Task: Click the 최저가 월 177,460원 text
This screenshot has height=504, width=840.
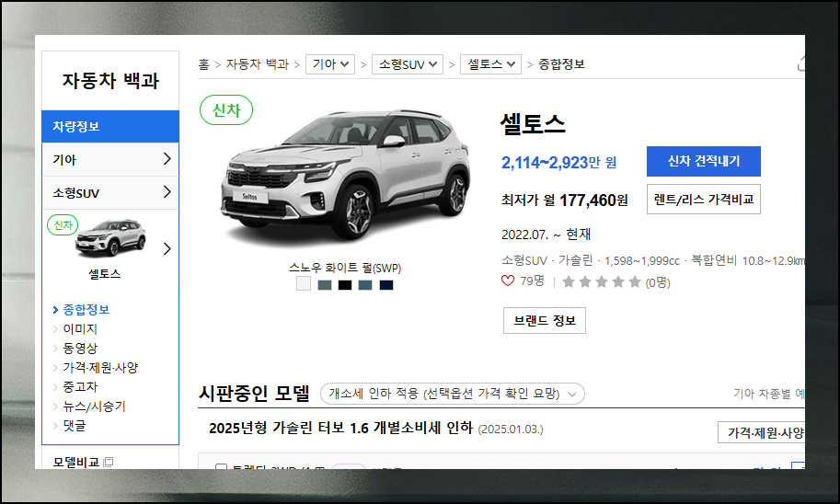Action: point(564,200)
